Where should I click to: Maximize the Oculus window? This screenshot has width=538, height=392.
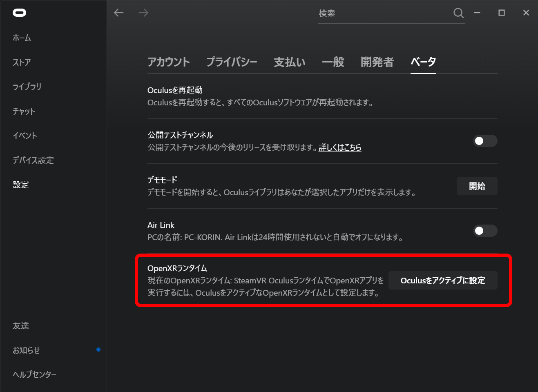502,13
